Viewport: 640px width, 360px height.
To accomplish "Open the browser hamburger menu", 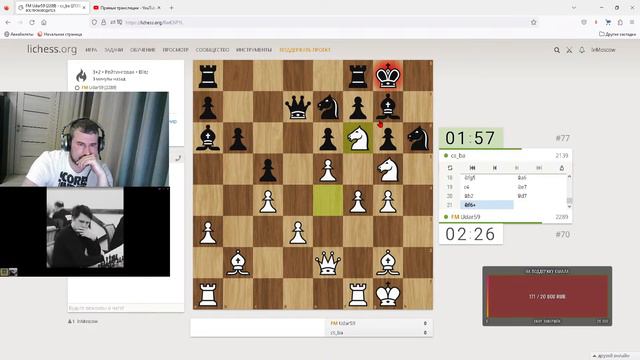I will (632, 22).
